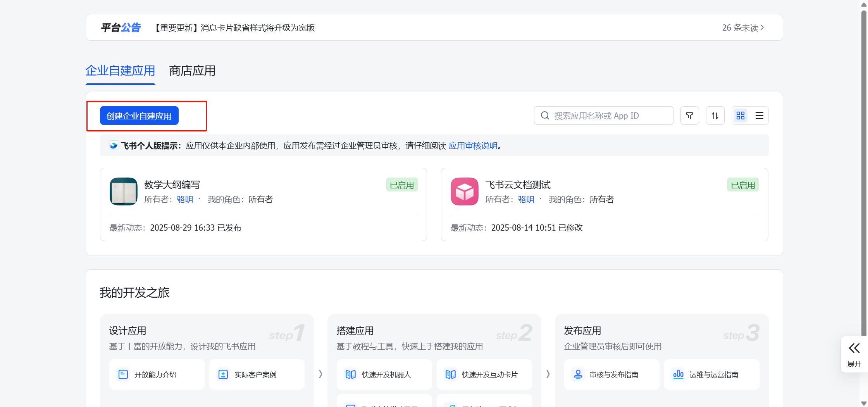The image size is (868, 407).
Task: Click the sort order arrows icon
Action: point(715,116)
